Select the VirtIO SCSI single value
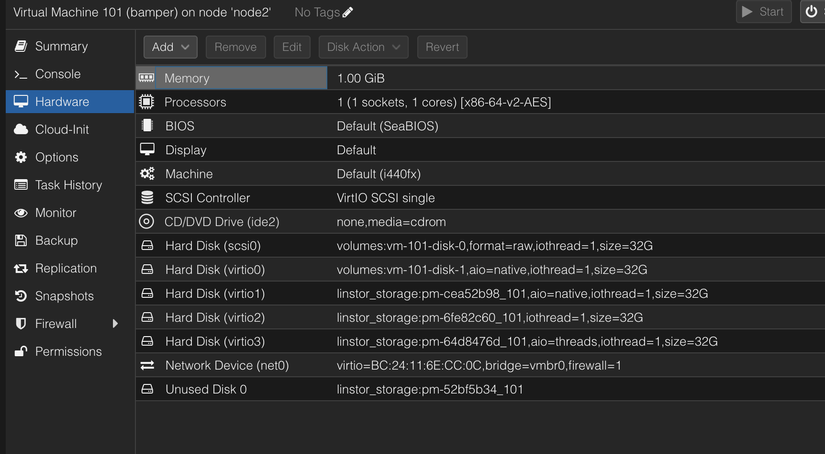This screenshot has width=825, height=454. (386, 198)
